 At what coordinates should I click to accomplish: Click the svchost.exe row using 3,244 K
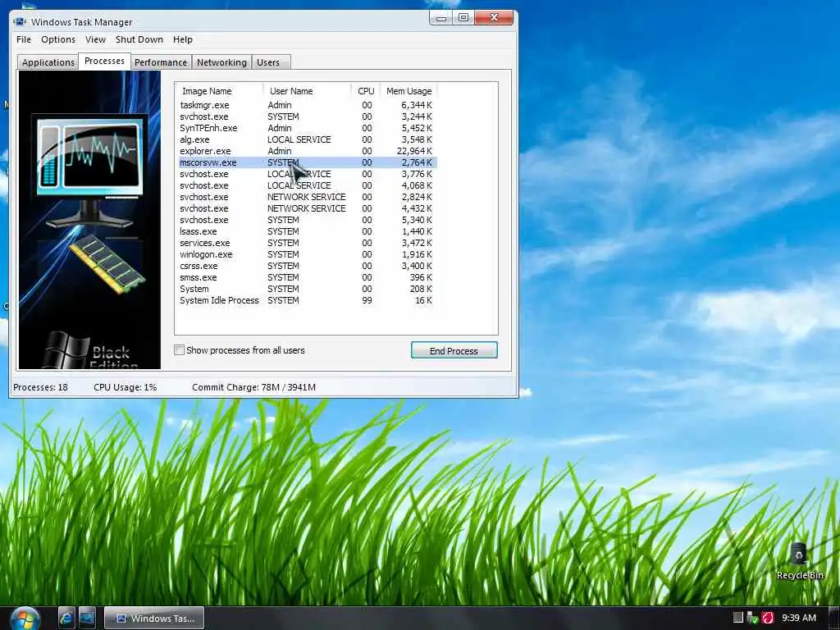click(308, 116)
